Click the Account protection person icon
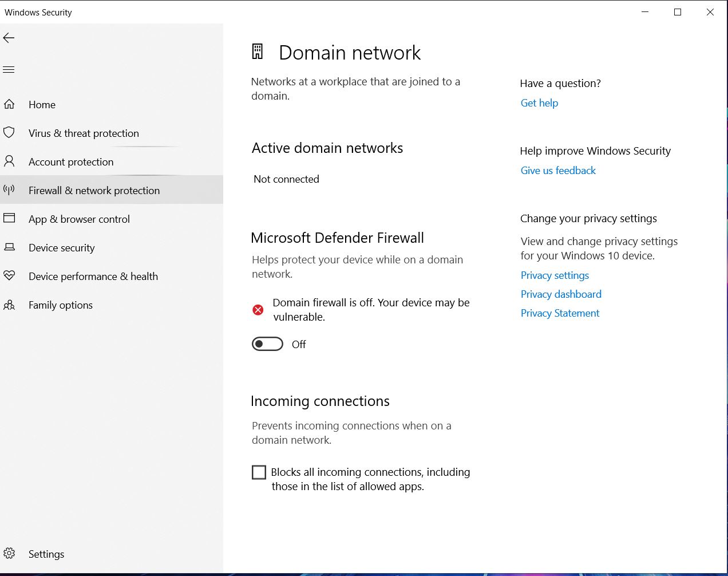The height and width of the screenshot is (576, 728). [x=9, y=161]
